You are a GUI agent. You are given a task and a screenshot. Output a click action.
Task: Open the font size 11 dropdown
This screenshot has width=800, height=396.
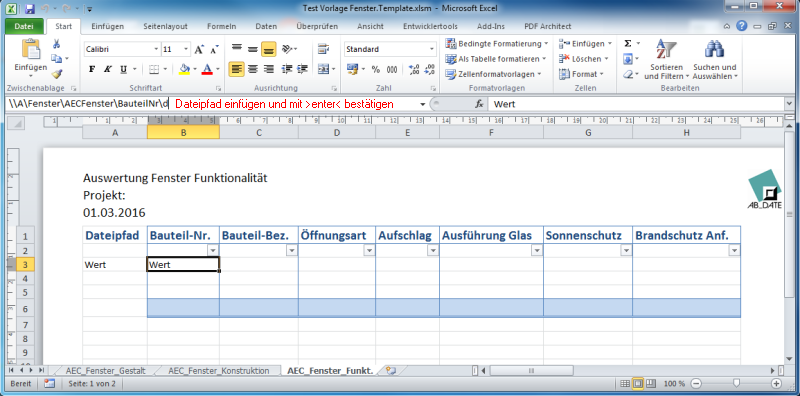click(x=186, y=50)
